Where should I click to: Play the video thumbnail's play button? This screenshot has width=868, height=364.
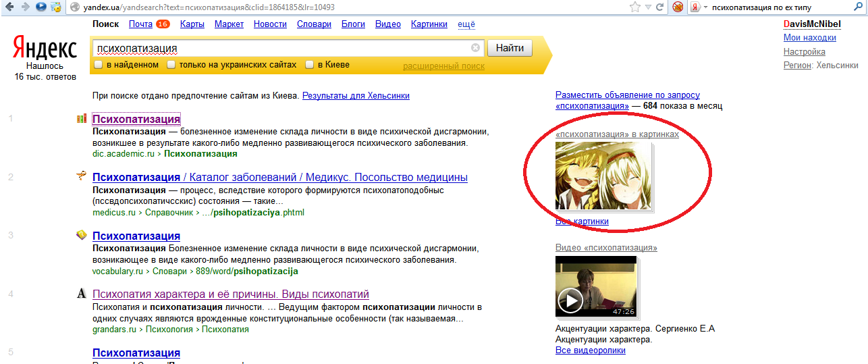[x=570, y=301]
